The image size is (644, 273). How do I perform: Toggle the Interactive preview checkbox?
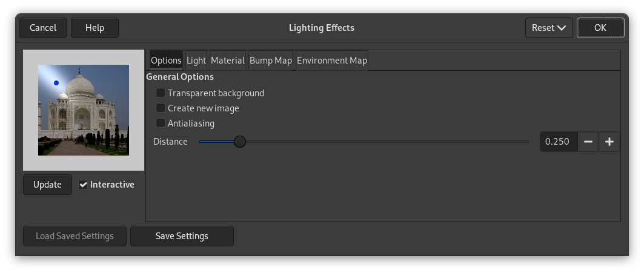[84, 185]
